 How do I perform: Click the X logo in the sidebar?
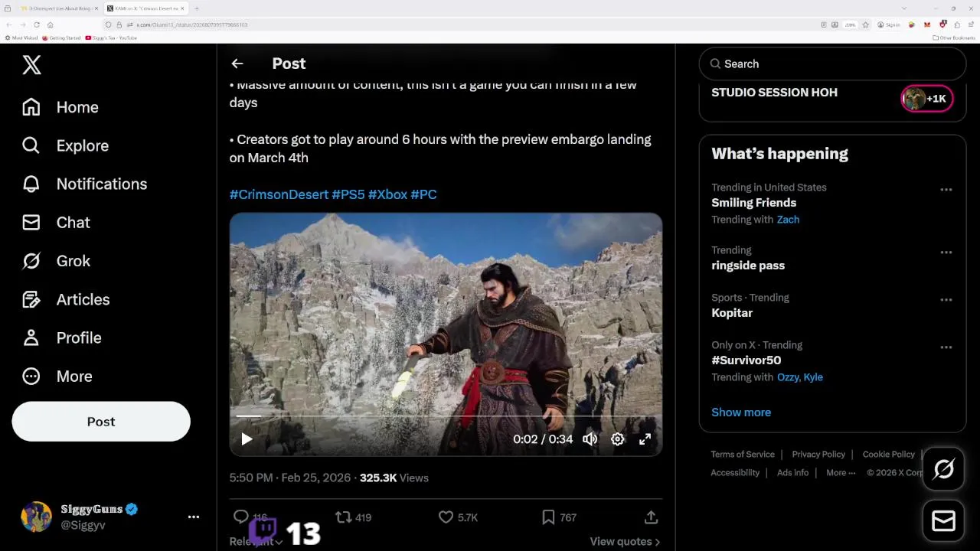(31, 65)
